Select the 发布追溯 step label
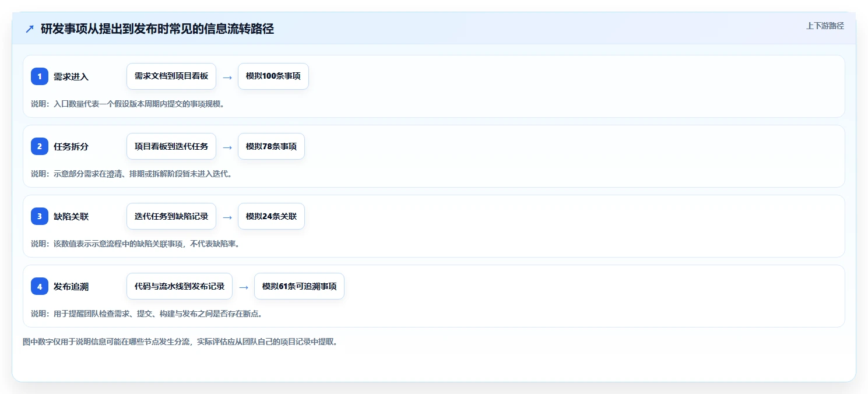Image resolution: width=868 pixels, height=394 pixels. click(71, 286)
